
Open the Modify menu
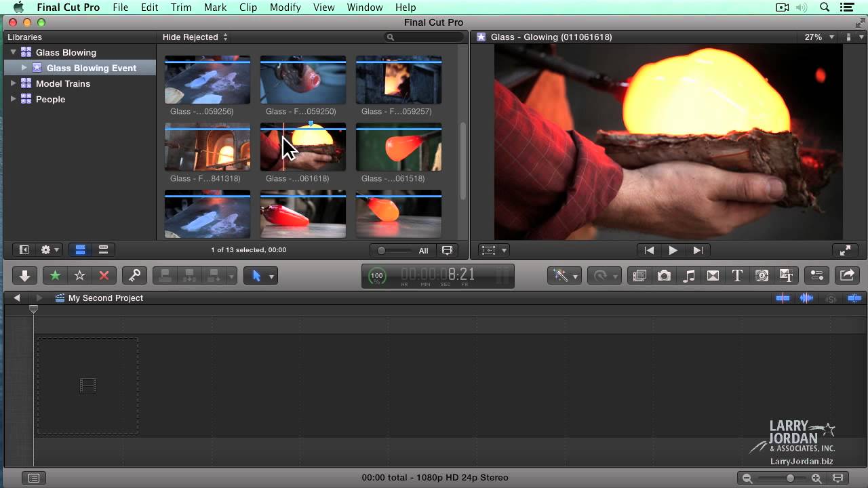(285, 7)
